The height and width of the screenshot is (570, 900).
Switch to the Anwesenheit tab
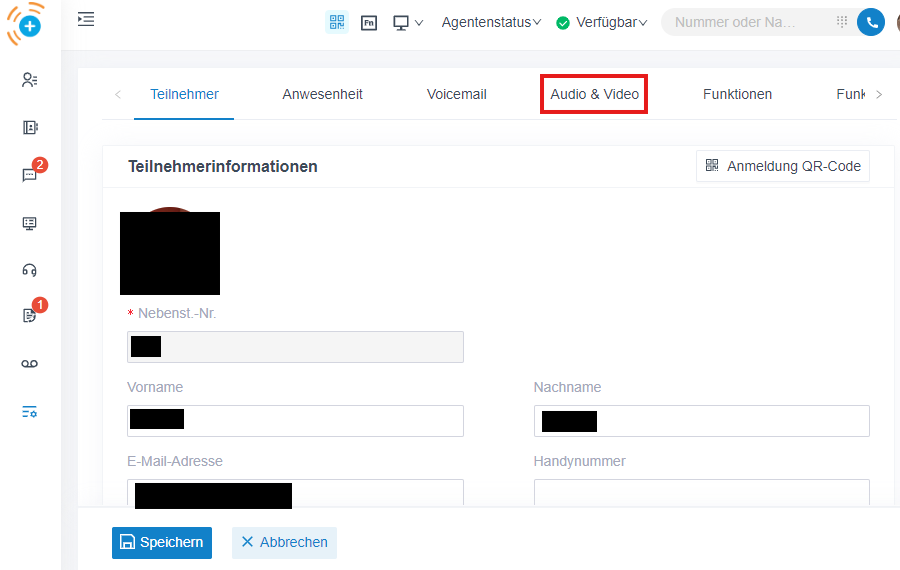tap(322, 94)
